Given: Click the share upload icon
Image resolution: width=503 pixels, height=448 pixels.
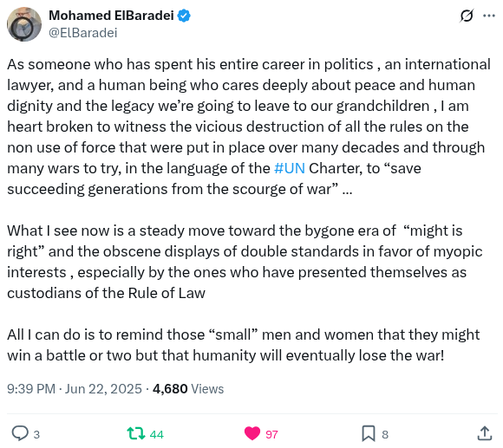Looking at the screenshot, I should click(x=485, y=433).
